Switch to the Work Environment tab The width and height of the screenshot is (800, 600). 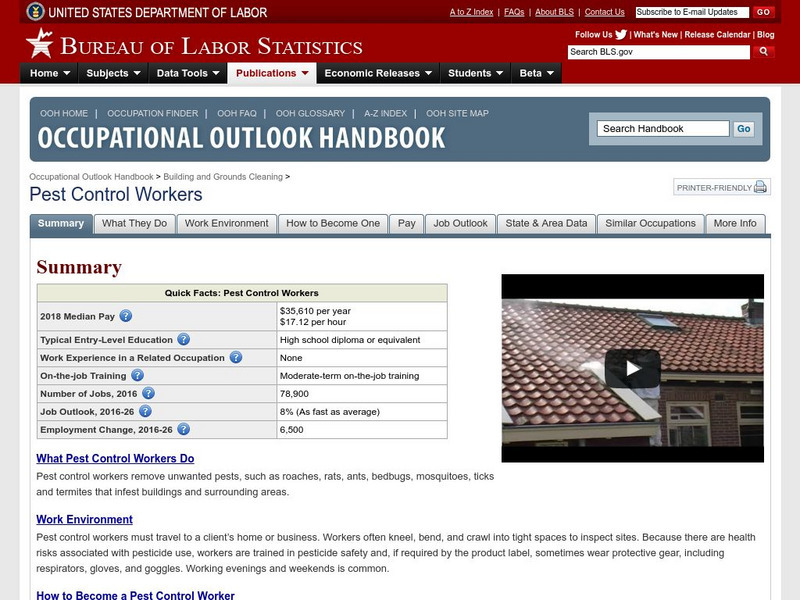[x=227, y=223]
